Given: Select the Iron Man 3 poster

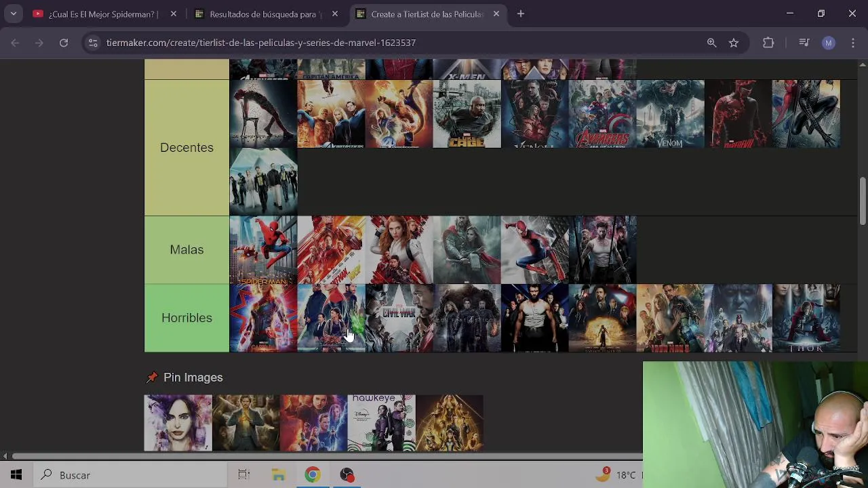Looking at the screenshot, I should point(670,318).
